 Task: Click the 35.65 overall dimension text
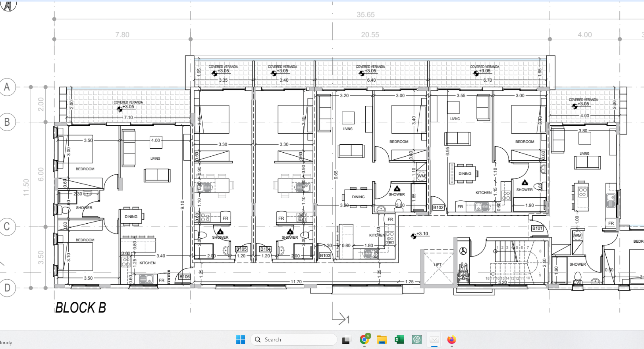(365, 15)
